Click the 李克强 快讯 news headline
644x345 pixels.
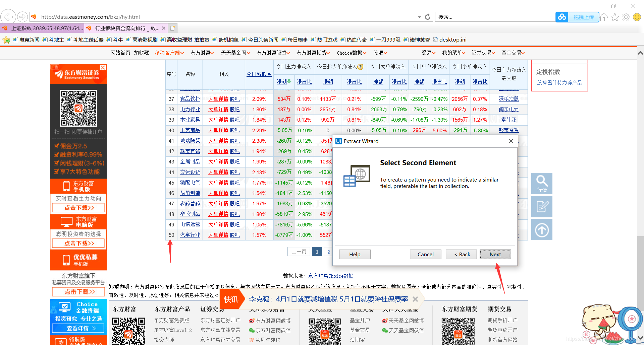point(328,299)
